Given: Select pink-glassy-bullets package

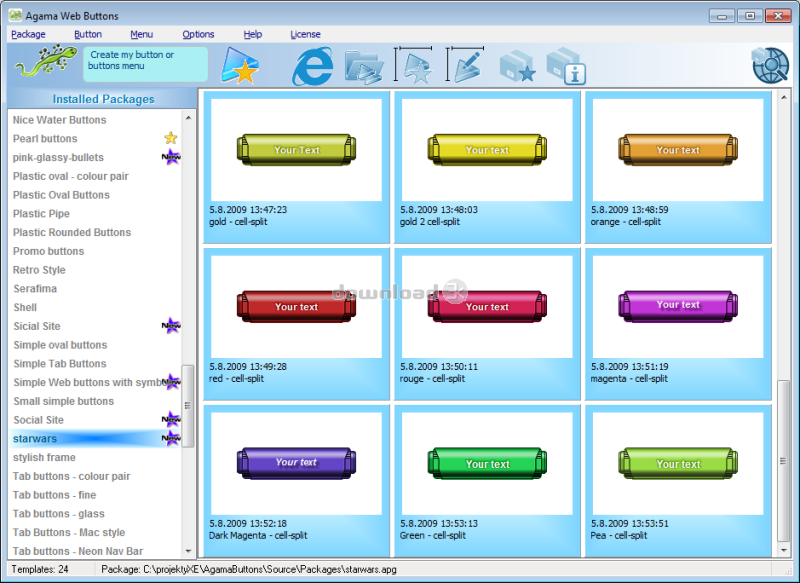Looking at the screenshot, I should 95,157.
